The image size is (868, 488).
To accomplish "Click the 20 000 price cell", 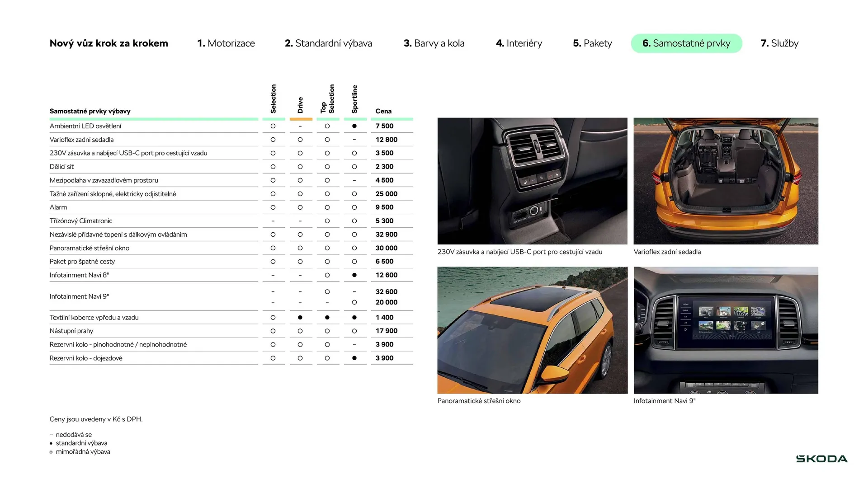I will tap(387, 302).
